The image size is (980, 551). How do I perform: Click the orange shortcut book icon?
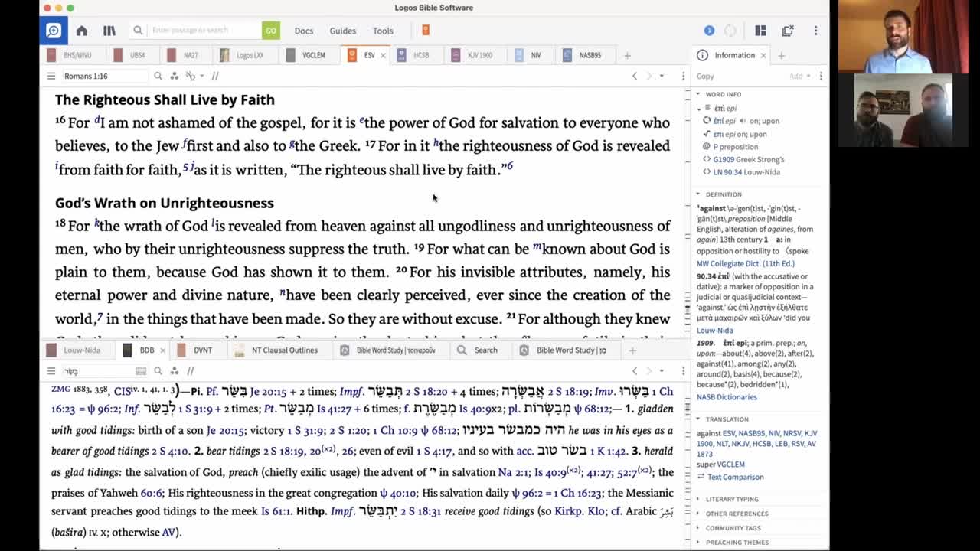click(x=426, y=31)
